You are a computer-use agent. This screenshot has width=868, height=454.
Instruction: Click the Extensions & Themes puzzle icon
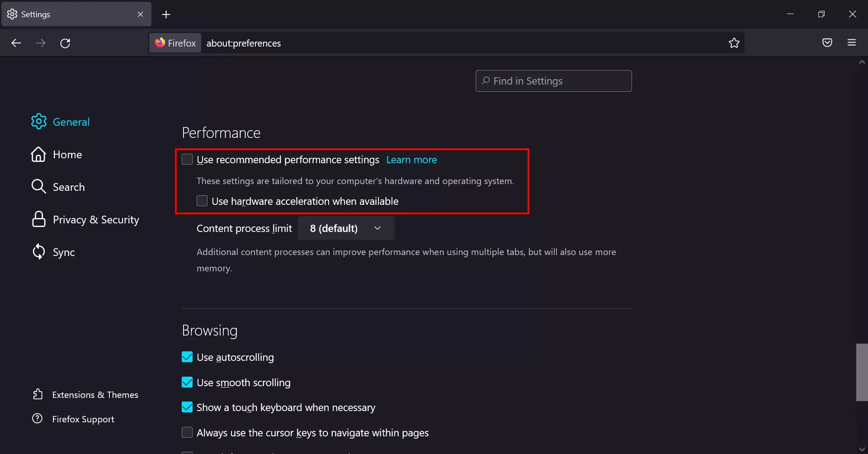(38, 394)
